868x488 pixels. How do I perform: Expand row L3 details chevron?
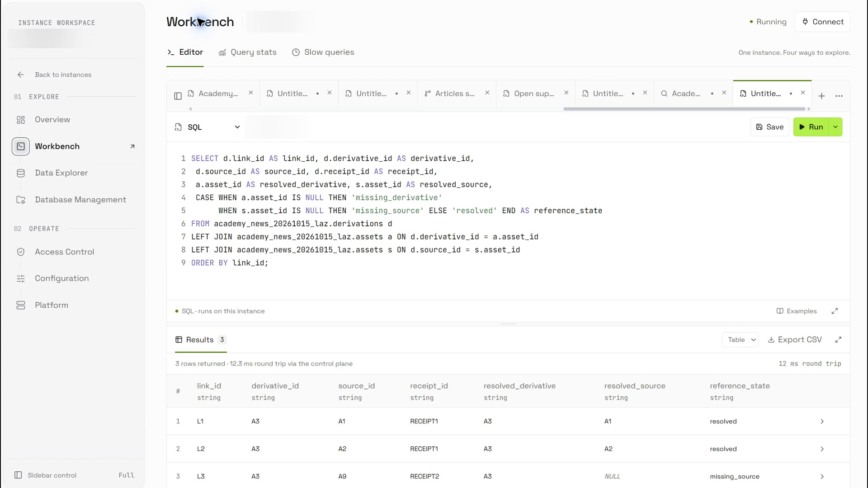822,476
